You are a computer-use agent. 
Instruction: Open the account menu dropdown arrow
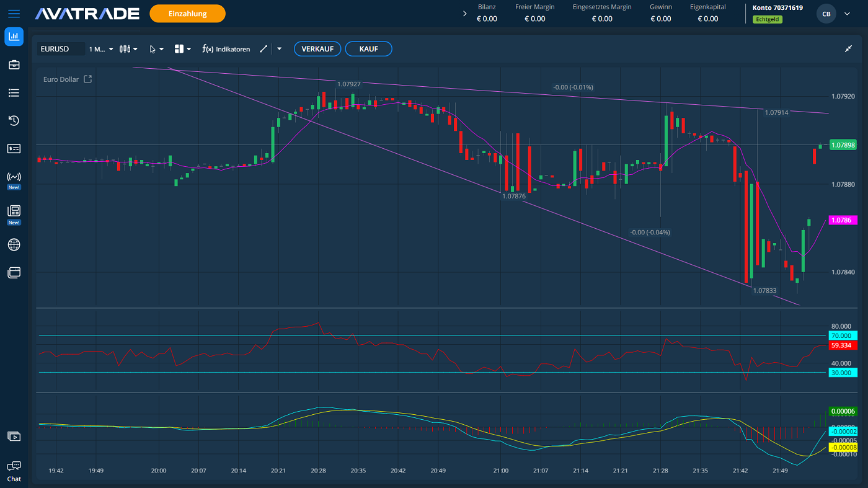848,14
